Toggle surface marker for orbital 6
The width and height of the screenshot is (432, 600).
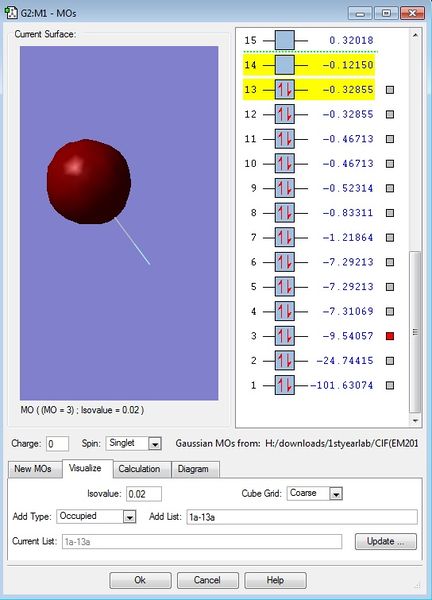(x=390, y=262)
